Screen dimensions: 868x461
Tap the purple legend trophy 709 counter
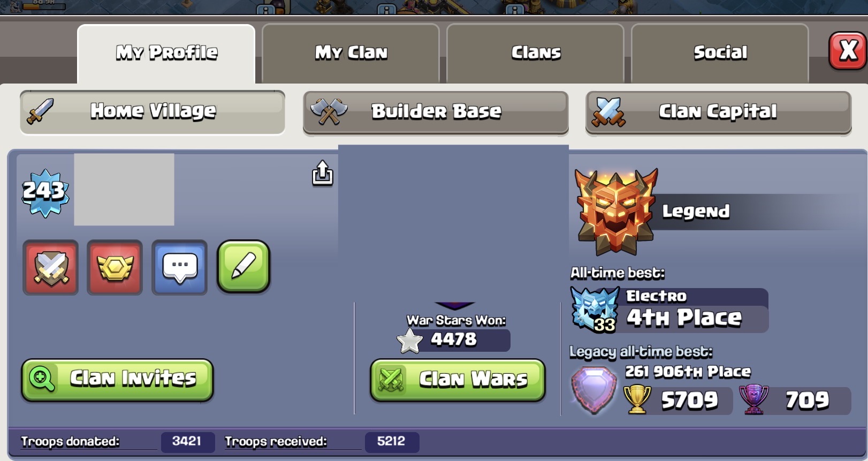tap(794, 400)
